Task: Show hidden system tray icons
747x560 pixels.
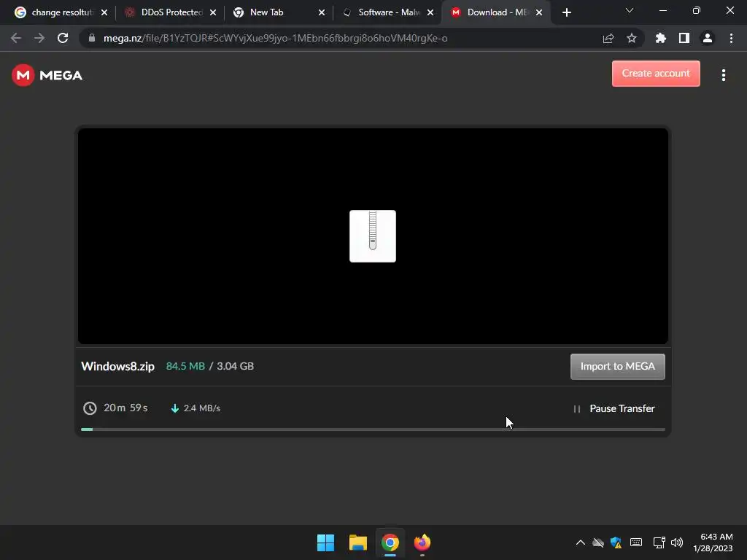Action: (x=580, y=542)
